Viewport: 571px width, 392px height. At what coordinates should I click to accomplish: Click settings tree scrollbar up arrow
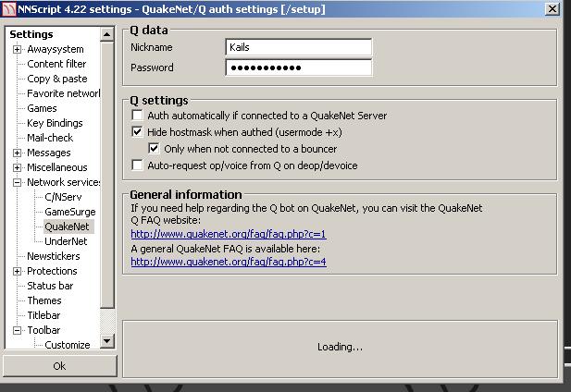pos(107,34)
